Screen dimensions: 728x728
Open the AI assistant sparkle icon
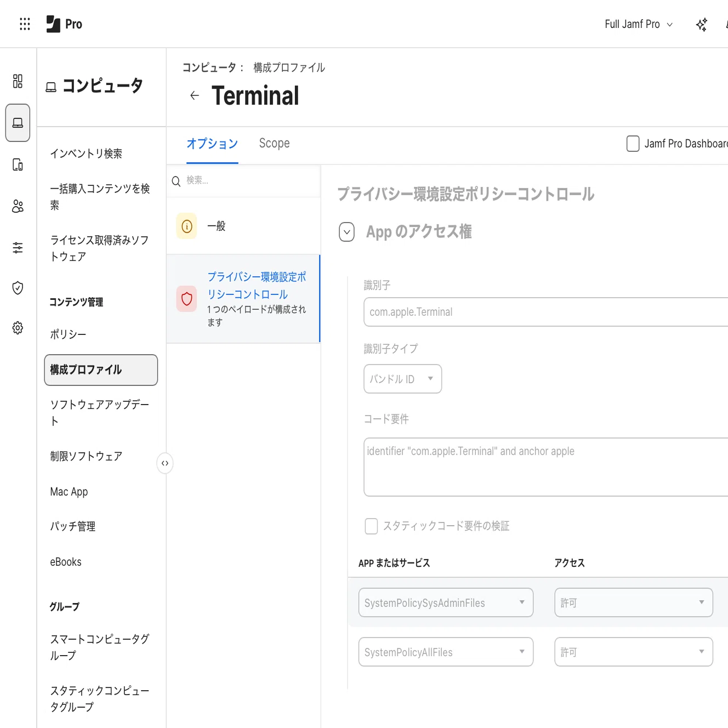pos(701,24)
